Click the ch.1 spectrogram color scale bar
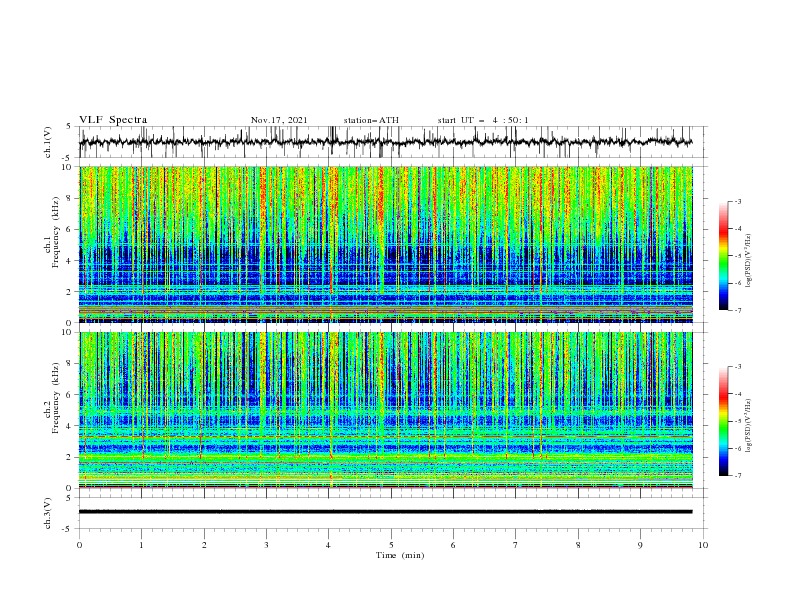Screen dimensions: 792x612 tap(723, 256)
